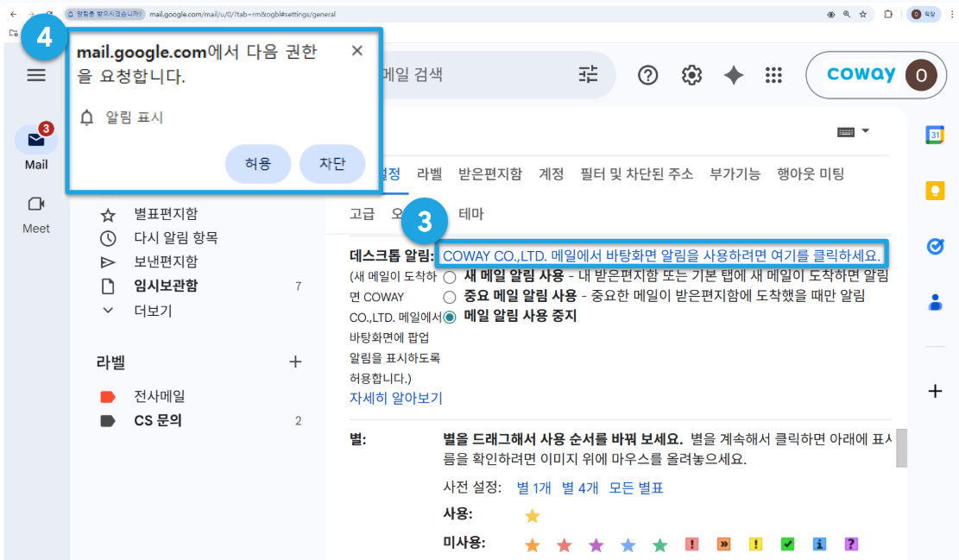Screen dimensions: 959x560
Task: Choose the 모든 별표 preset
Action: pyautogui.click(x=636, y=488)
